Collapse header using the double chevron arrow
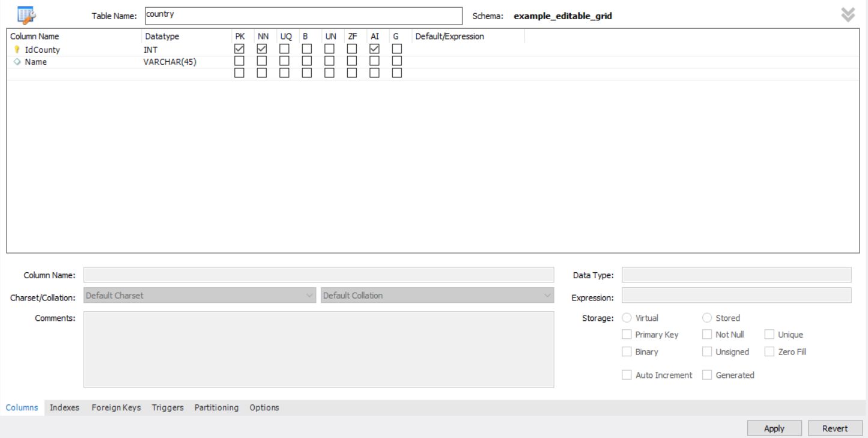Viewport: 868px width, 438px height. [x=848, y=15]
